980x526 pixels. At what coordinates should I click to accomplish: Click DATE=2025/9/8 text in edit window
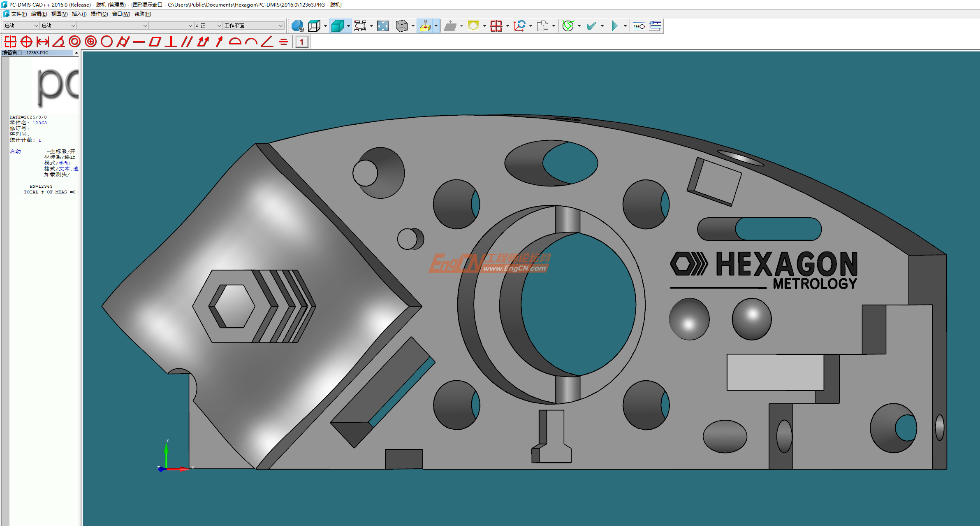28,117
